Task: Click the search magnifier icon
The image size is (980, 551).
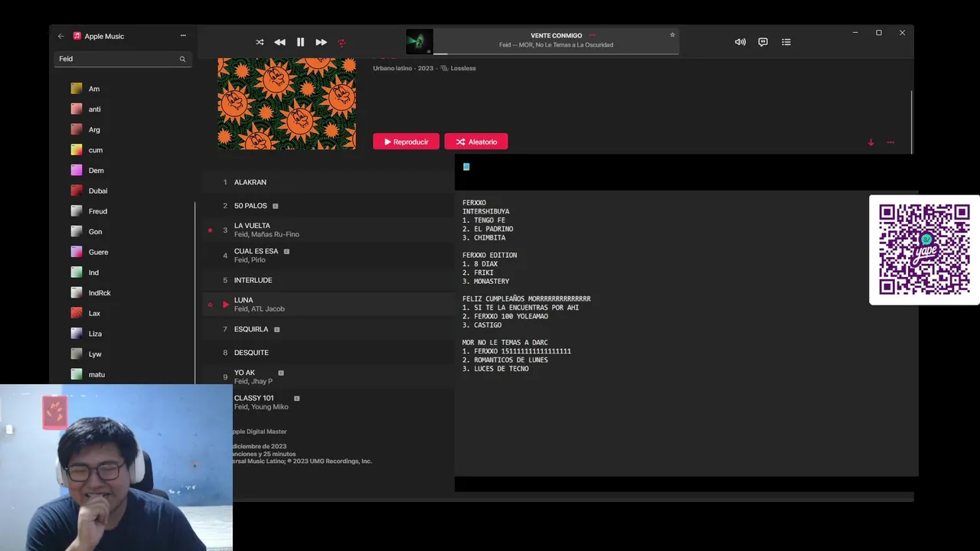Action: 182,59
